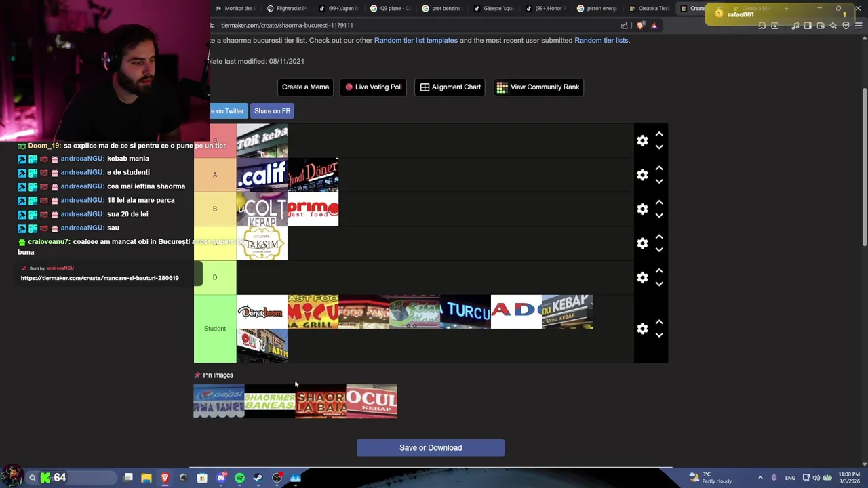Click the Student tier label

click(215, 329)
